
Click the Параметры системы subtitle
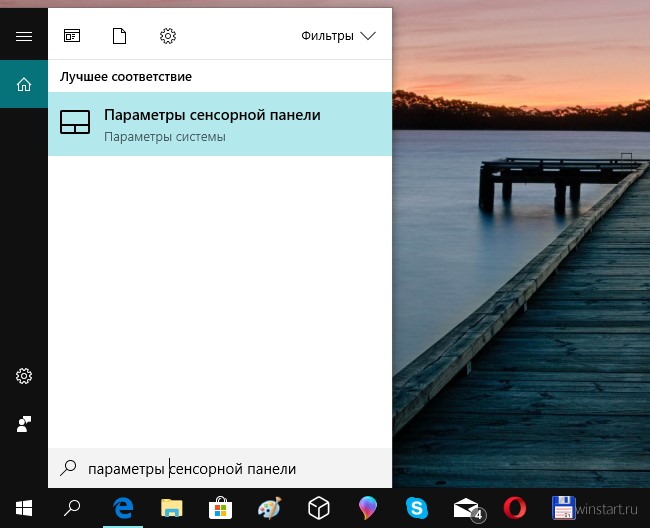165,137
